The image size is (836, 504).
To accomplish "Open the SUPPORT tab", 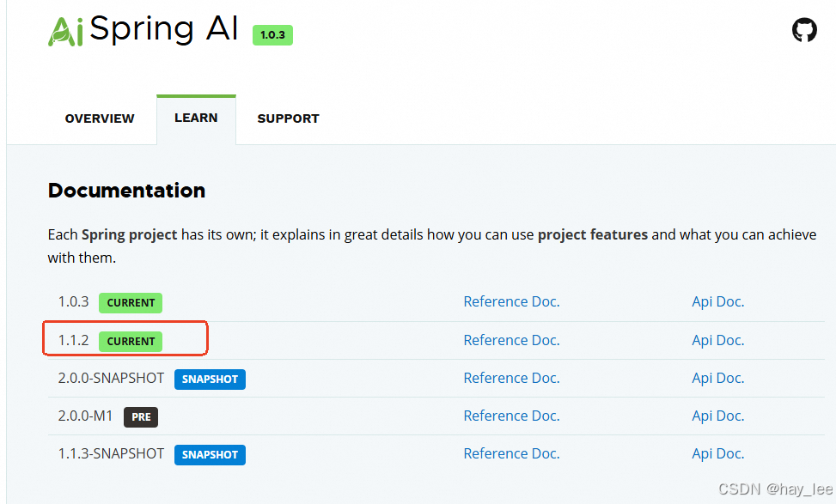I will [289, 118].
